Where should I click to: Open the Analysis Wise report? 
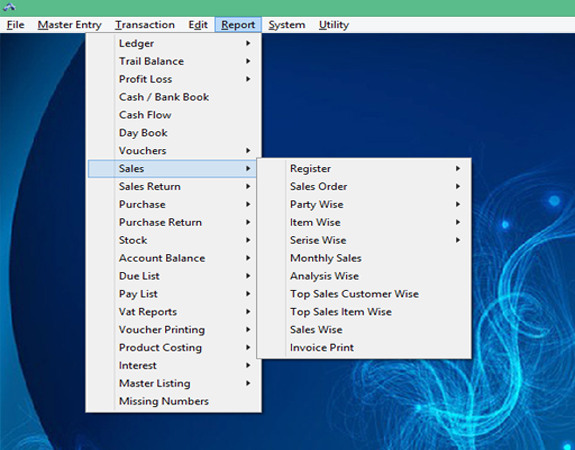click(x=364, y=276)
